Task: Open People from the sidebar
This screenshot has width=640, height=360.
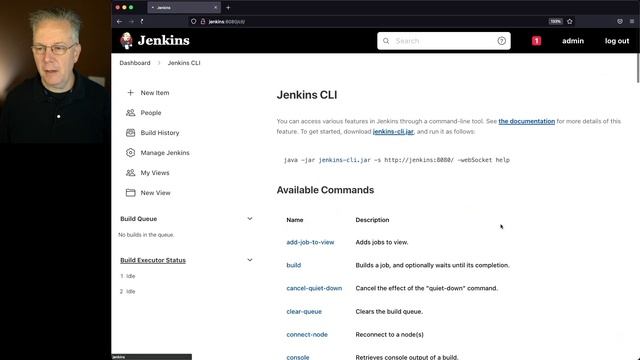Action: pyautogui.click(x=151, y=113)
